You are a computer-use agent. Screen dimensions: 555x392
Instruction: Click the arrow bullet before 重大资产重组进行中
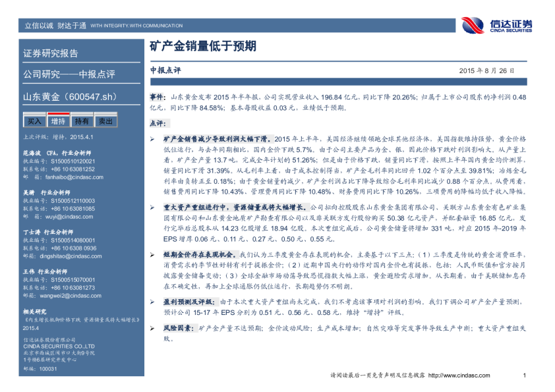tap(152, 206)
